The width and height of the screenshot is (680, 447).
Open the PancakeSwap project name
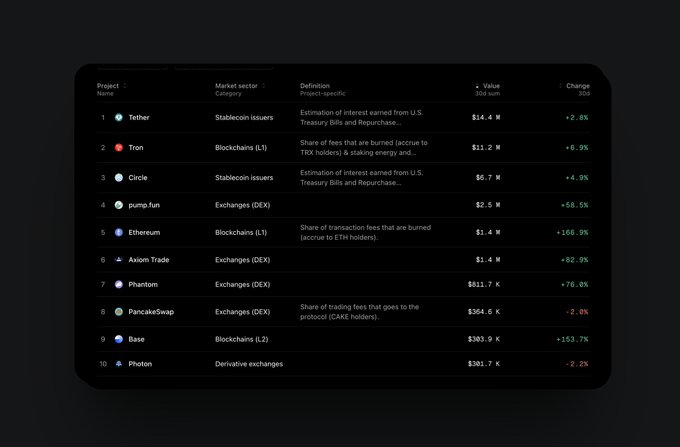[151, 312]
